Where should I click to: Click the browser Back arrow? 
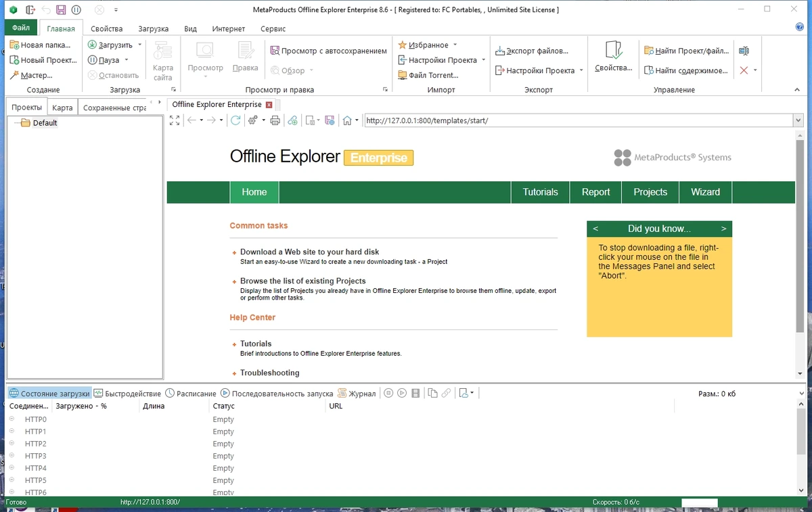click(x=191, y=120)
